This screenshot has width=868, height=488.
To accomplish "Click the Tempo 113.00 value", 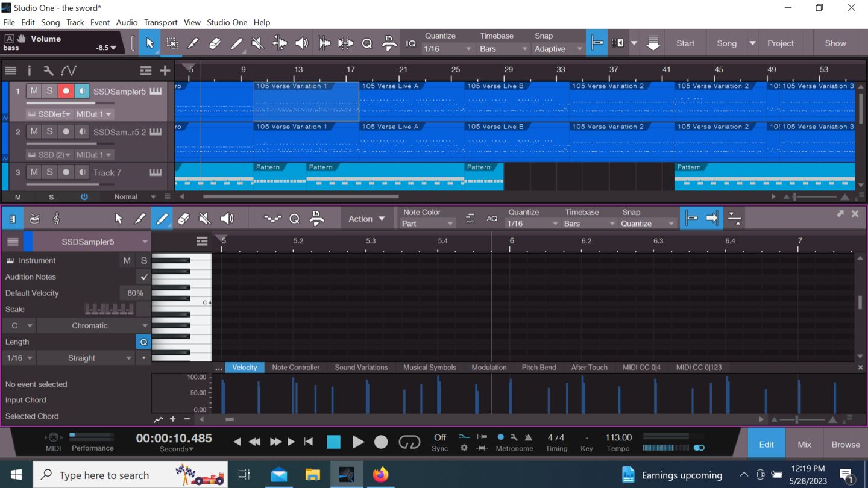I will 618,438.
